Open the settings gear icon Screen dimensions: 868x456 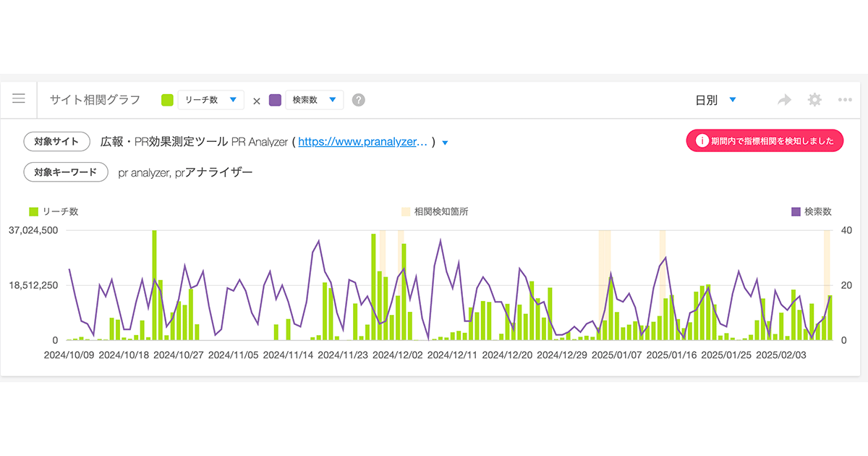814,101
